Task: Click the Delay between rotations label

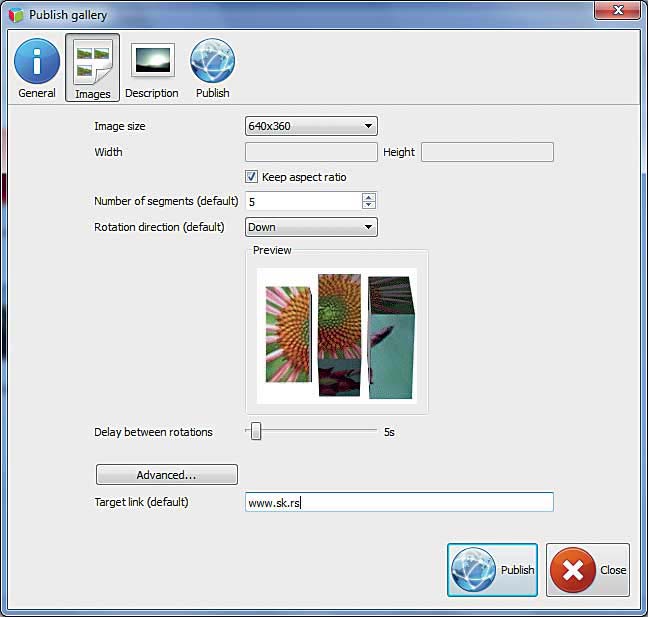Action: 153,432
